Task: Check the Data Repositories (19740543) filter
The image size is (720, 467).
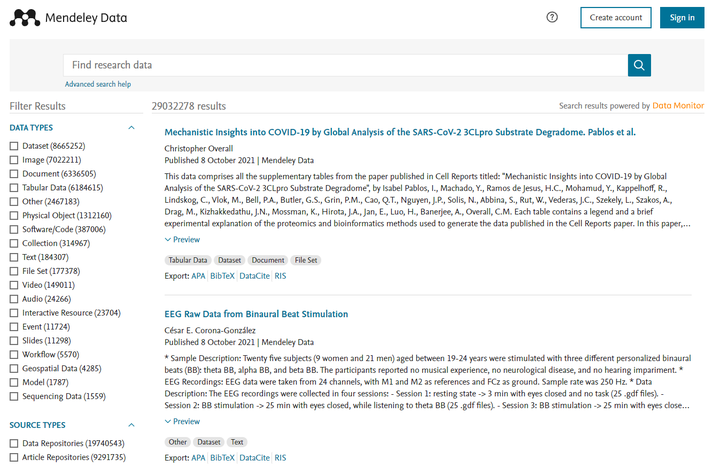Action: point(14,444)
